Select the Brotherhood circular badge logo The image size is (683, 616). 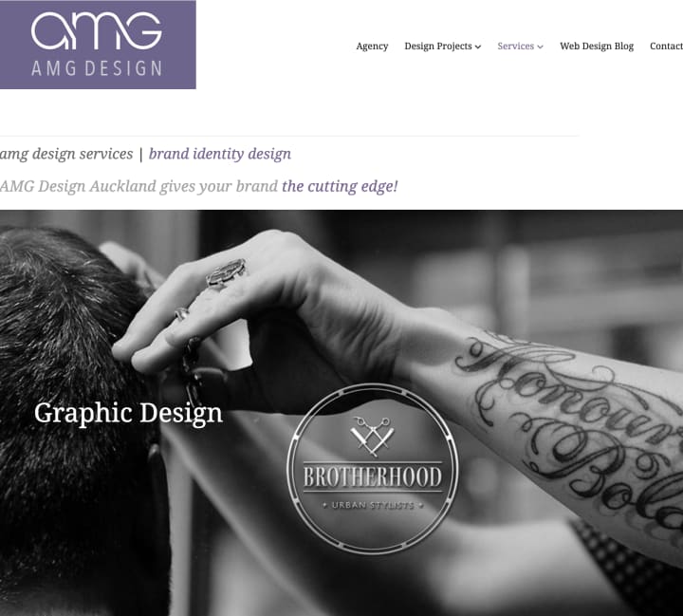tap(373, 469)
